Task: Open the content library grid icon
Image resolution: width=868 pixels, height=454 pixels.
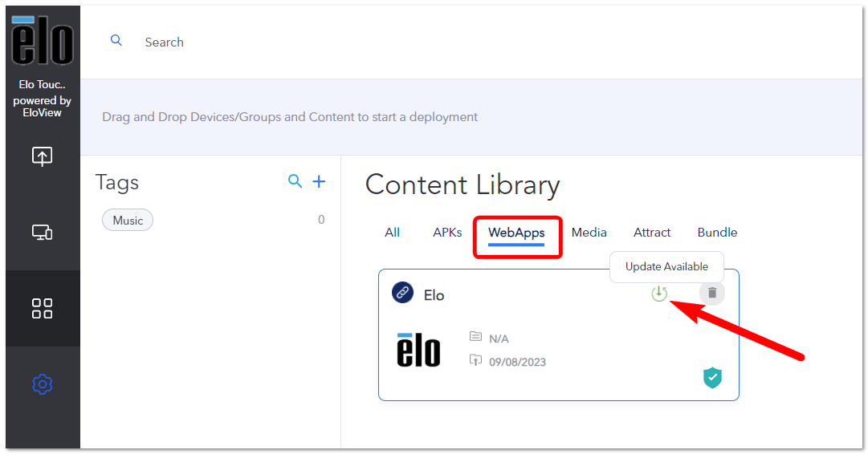Action: pos(42,309)
